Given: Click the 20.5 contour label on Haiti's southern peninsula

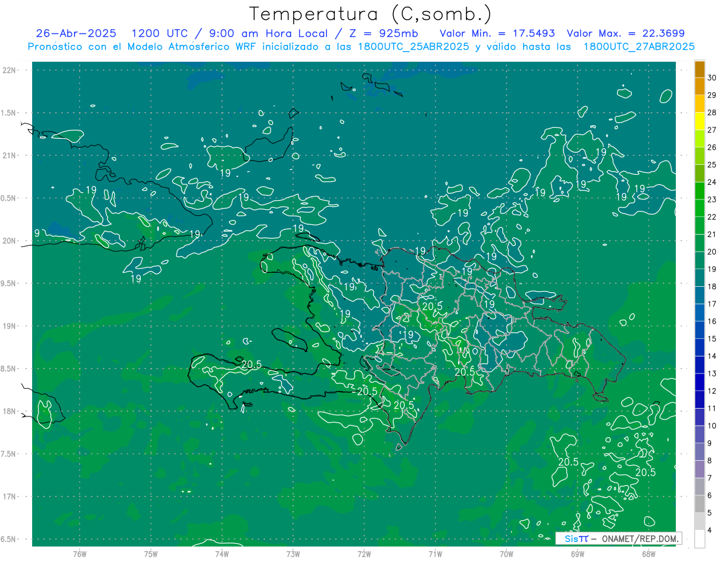Looking at the screenshot, I should click(x=251, y=364).
